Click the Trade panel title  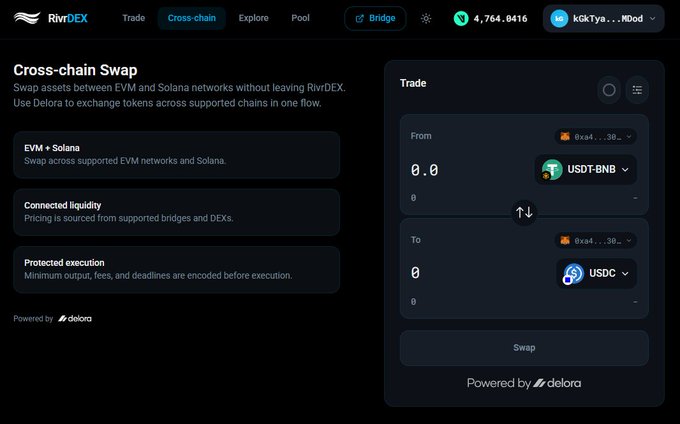[x=413, y=83]
